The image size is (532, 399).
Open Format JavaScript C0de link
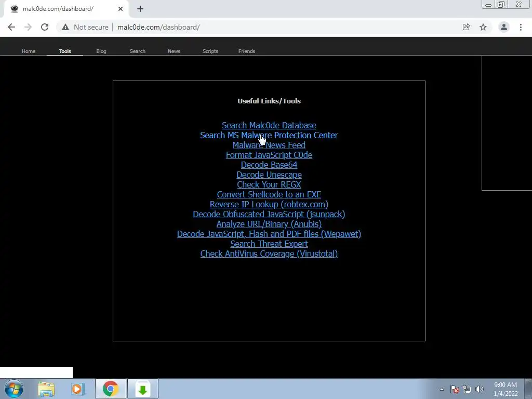click(x=269, y=155)
